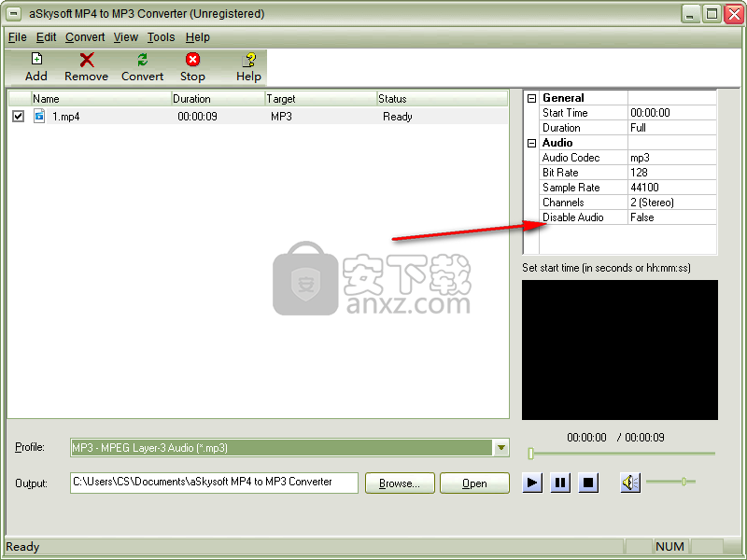Pause the preview playback
This screenshot has height=560, width=747.
[560, 483]
